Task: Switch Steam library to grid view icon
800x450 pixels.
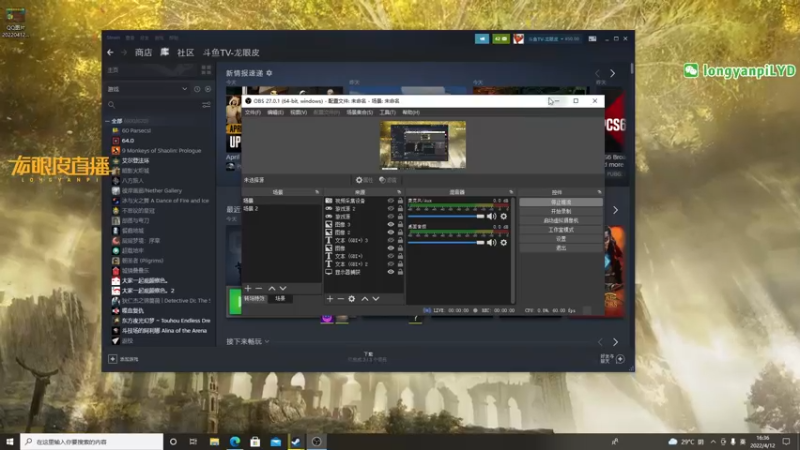Action: click(x=207, y=70)
